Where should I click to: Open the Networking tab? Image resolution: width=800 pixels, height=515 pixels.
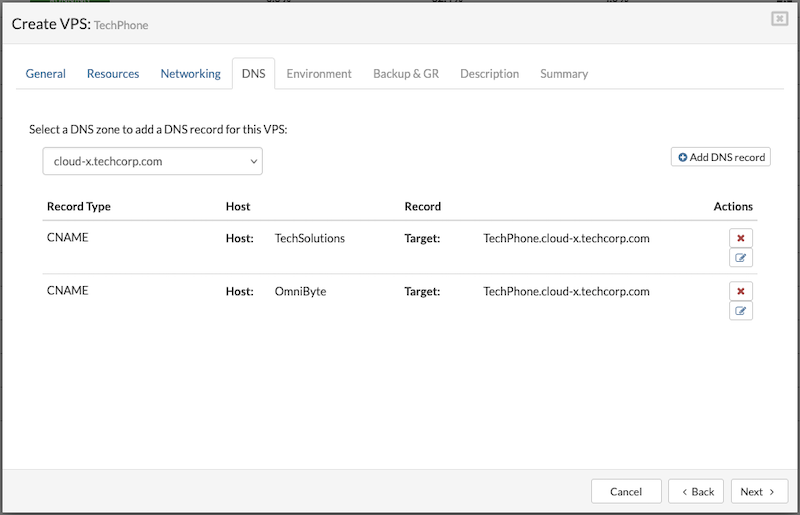coord(190,74)
